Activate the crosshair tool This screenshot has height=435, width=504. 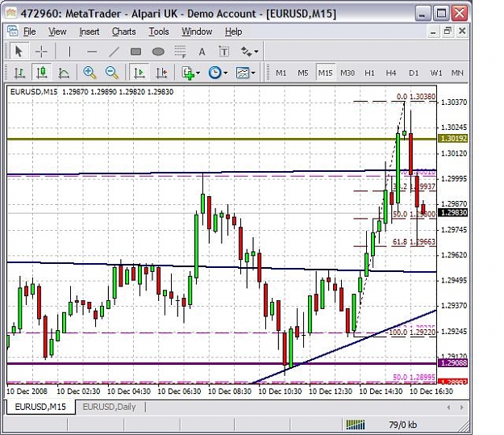point(41,52)
